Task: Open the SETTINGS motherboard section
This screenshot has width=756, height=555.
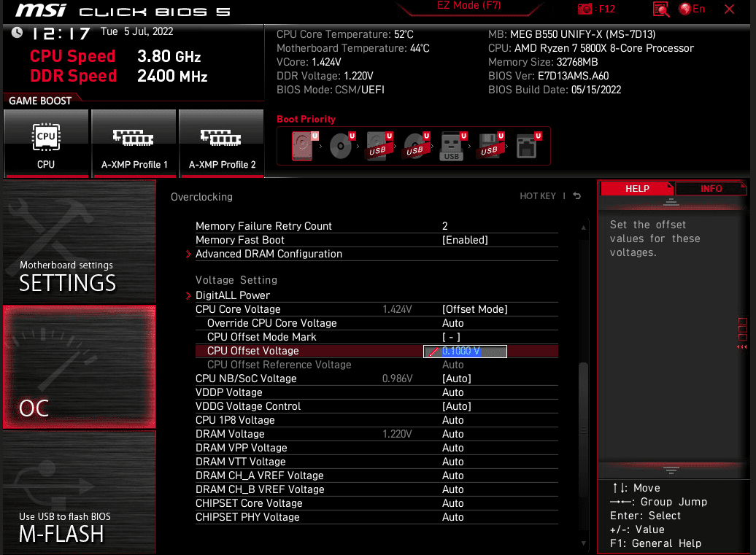Action: [80, 242]
